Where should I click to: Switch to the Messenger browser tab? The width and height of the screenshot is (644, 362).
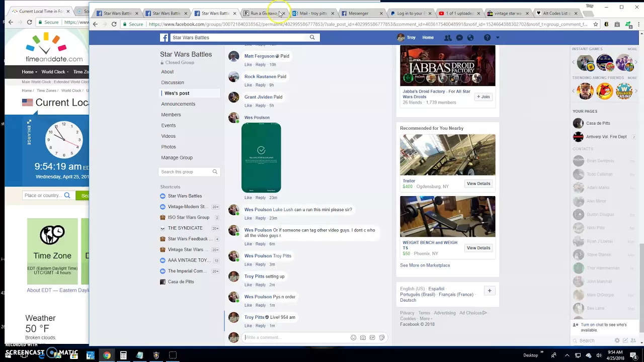click(361, 14)
